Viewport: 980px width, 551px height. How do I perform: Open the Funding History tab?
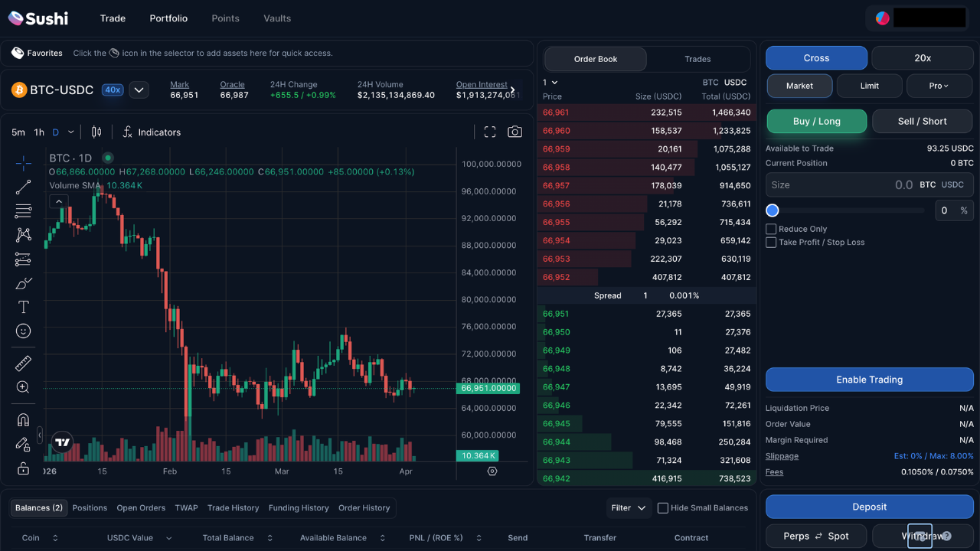pos(299,508)
